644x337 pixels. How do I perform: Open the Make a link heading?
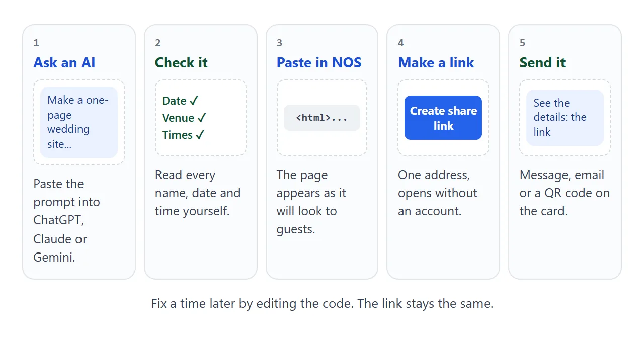(x=436, y=63)
